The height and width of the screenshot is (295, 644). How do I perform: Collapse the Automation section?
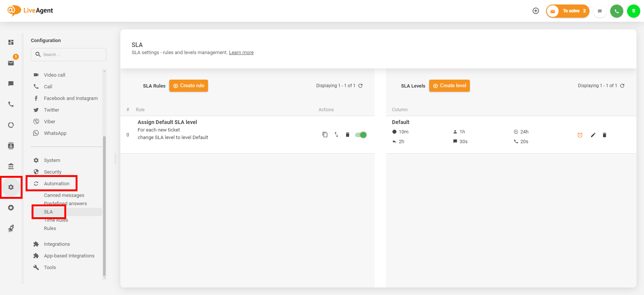click(56, 184)
